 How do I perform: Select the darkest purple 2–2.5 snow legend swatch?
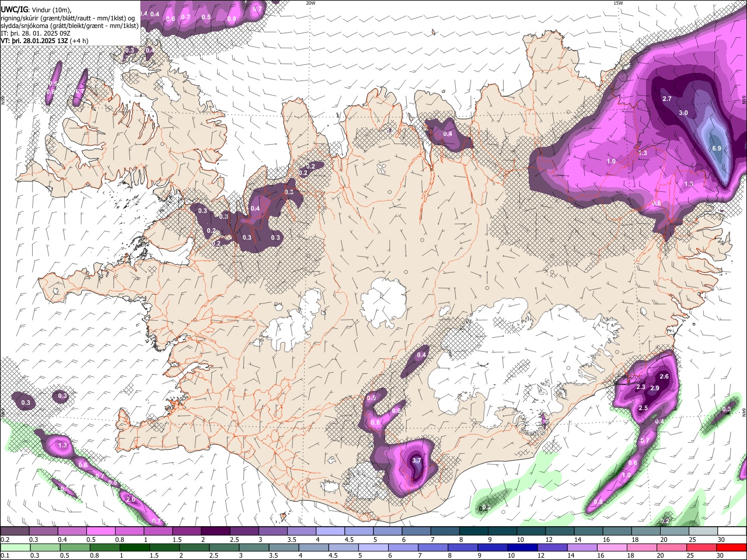click(x=215, y=531)
